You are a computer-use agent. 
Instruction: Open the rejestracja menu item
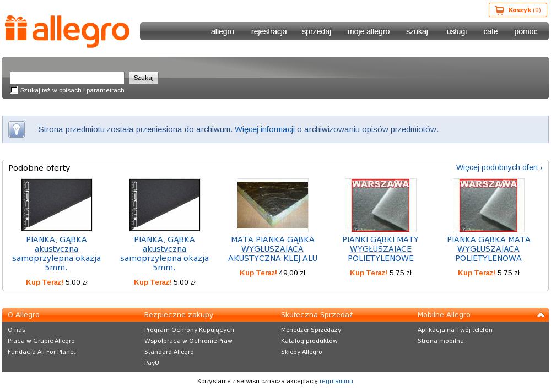pos(269,31)
